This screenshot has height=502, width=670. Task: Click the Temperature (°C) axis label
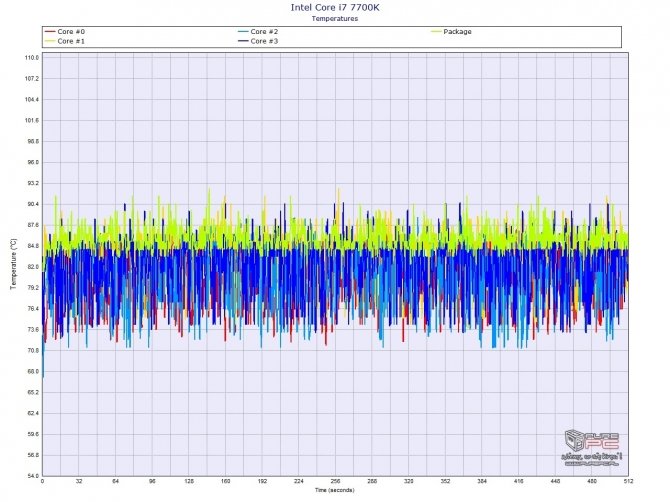coord(13,264)
